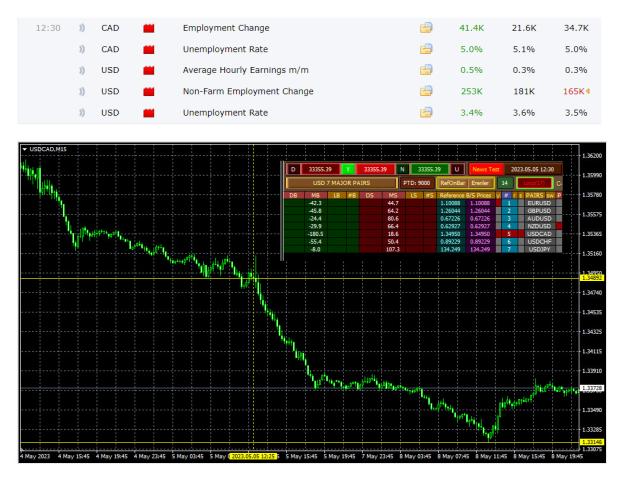Click the USDCHF pair label
This screenshot has height=482, width=625.
pos(539,242)
